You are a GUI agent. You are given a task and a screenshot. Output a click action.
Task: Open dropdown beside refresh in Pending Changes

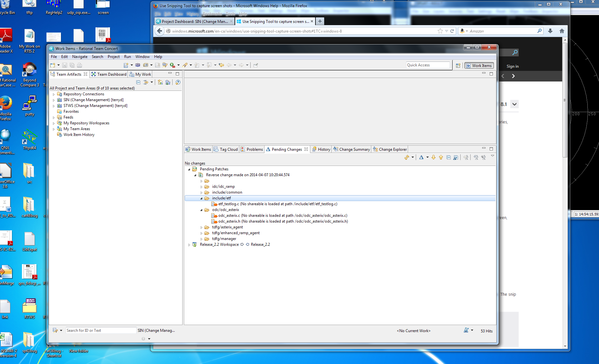[x=413, y=158]
